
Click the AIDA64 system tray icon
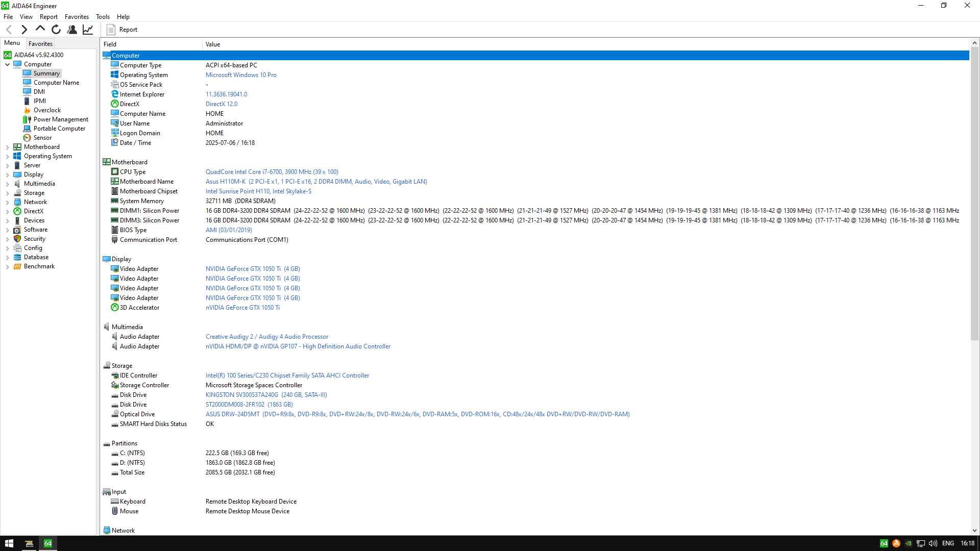(884, 543)
